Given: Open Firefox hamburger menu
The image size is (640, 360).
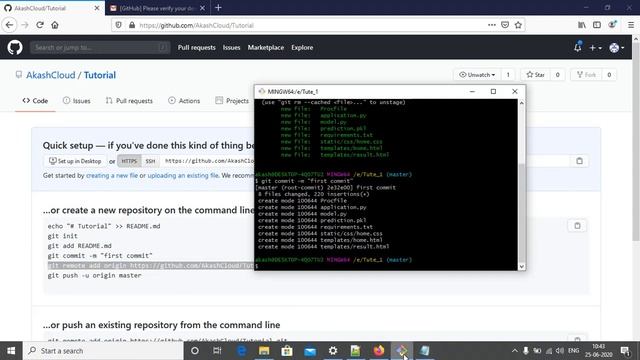Looking at the screenshot, I should [631, 25].
